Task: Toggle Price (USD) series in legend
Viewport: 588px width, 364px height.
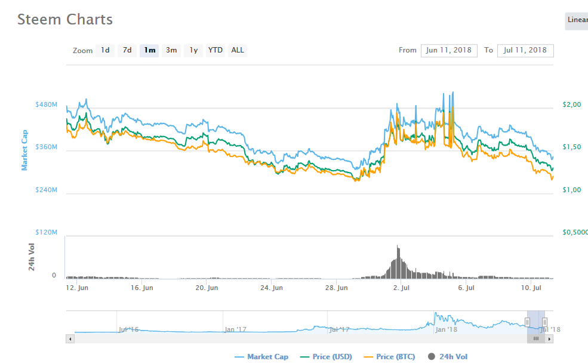Action: pyautogui.click(x=326, y=357)
